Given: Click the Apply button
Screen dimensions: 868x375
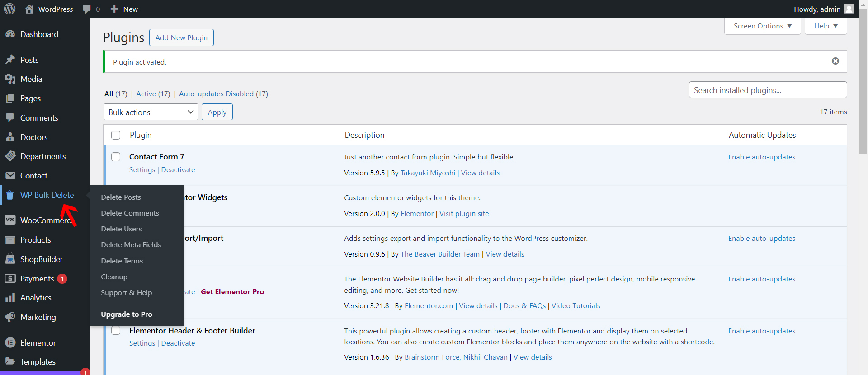Looking at the screenshot, I should pos(217,112).
